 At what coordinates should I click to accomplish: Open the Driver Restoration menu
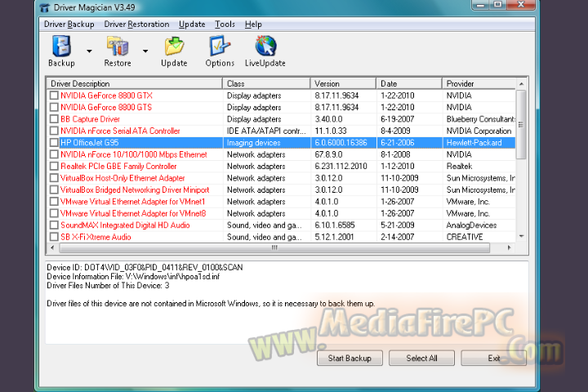click(x=136, y=24)
